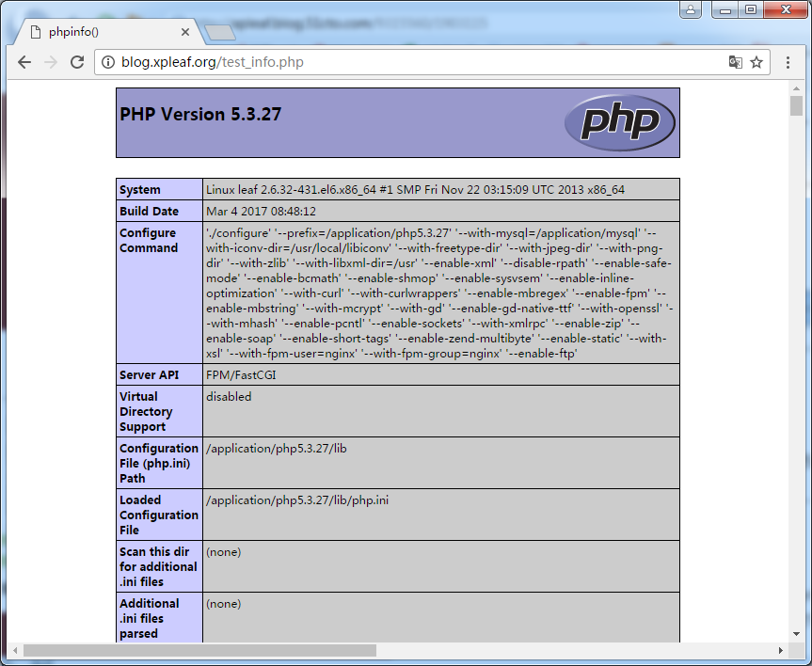This screenshot has width=812, height=666.
Task: Close the phpinfo() tab
Action: [184, 32]
